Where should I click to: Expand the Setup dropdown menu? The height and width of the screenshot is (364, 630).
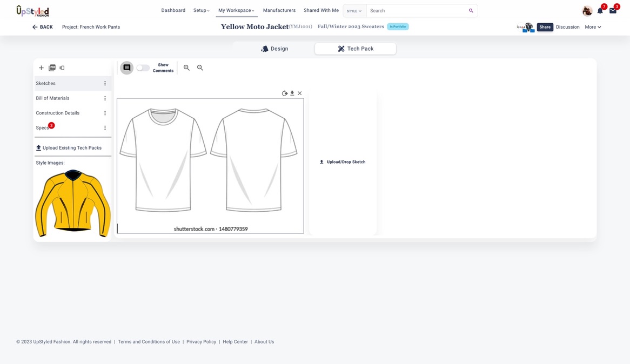201,11
